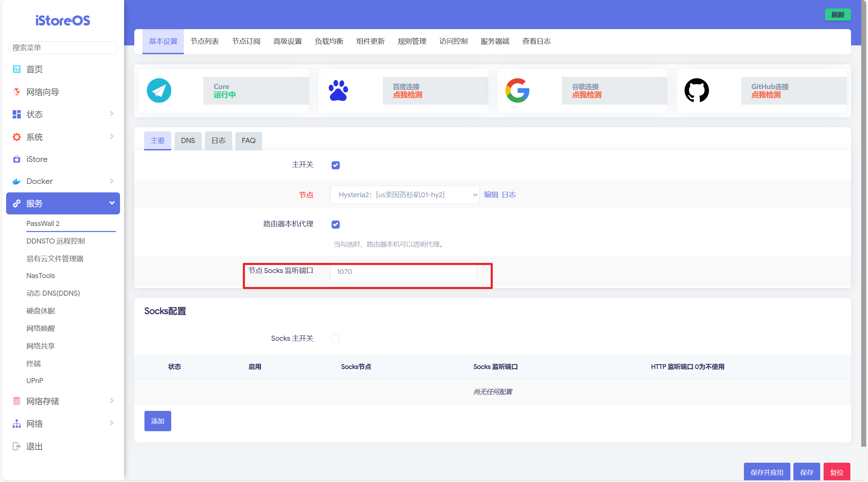Uncheck the 路由器本机代理 checkbox
This screenshot has width=868, height=482.
335,224
